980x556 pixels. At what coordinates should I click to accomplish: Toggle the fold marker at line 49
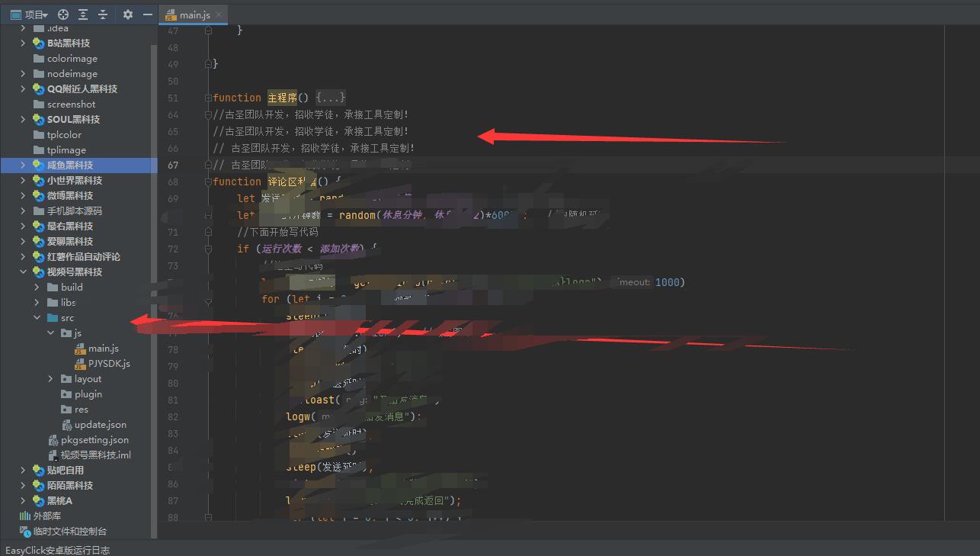coord(208,64)
